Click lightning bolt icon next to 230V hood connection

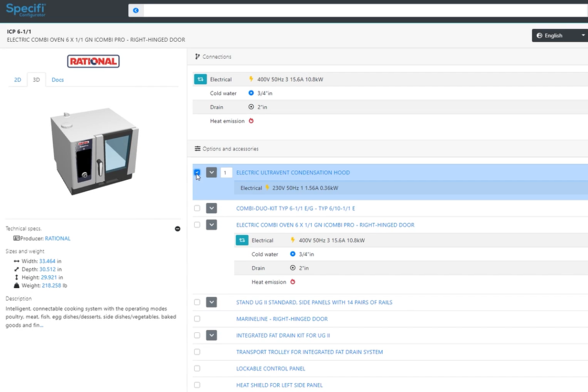(x=268, y=188)
